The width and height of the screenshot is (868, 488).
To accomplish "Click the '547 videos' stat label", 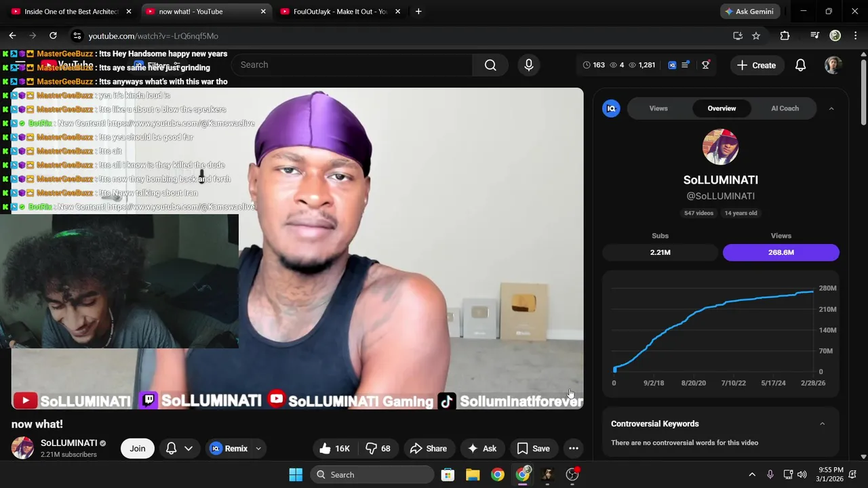I will coord(698,213).
